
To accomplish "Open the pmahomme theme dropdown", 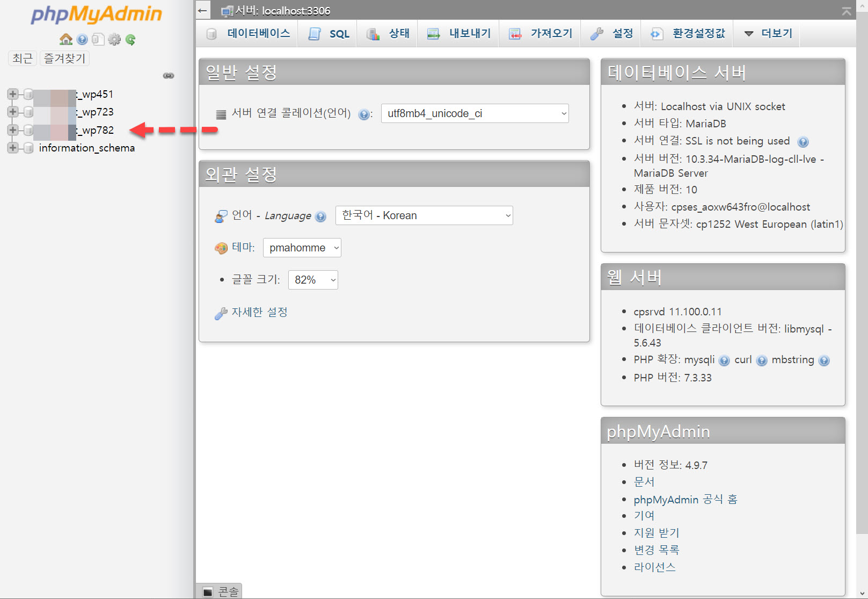I will point(302,248).
